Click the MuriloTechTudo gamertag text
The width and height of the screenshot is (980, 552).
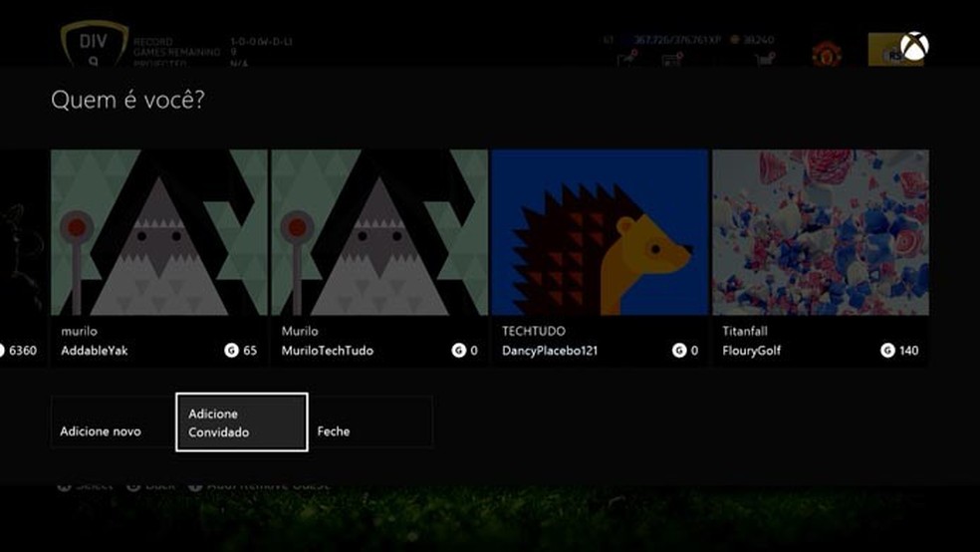(x=327, y=351)
